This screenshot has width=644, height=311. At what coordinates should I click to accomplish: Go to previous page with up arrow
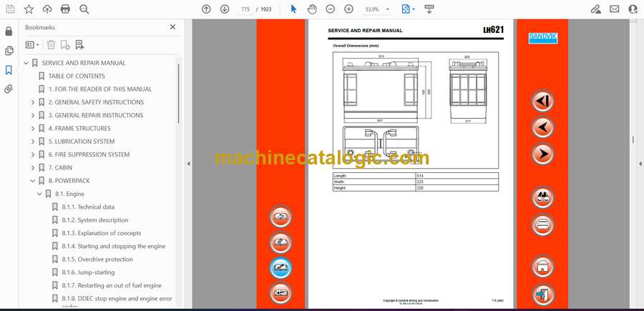click(206, 9)
